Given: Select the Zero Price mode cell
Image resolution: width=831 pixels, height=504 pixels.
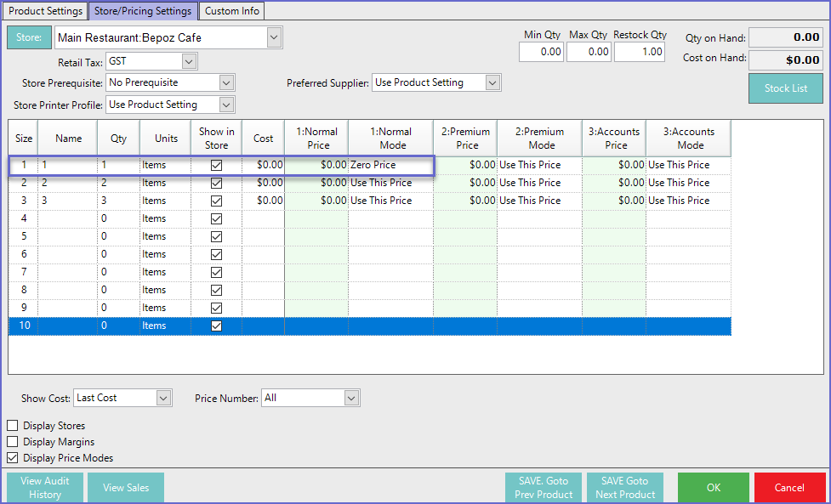Looking at the screenshot, I should (390, 165).
